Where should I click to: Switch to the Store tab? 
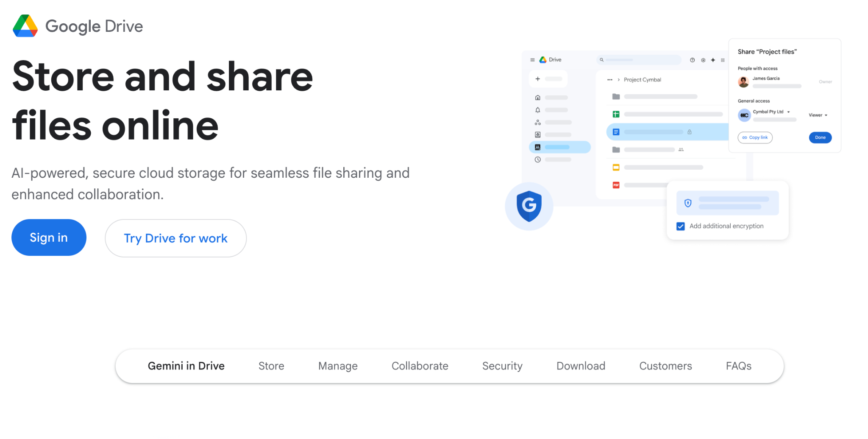pyautogui.click(x=271, y=366)
